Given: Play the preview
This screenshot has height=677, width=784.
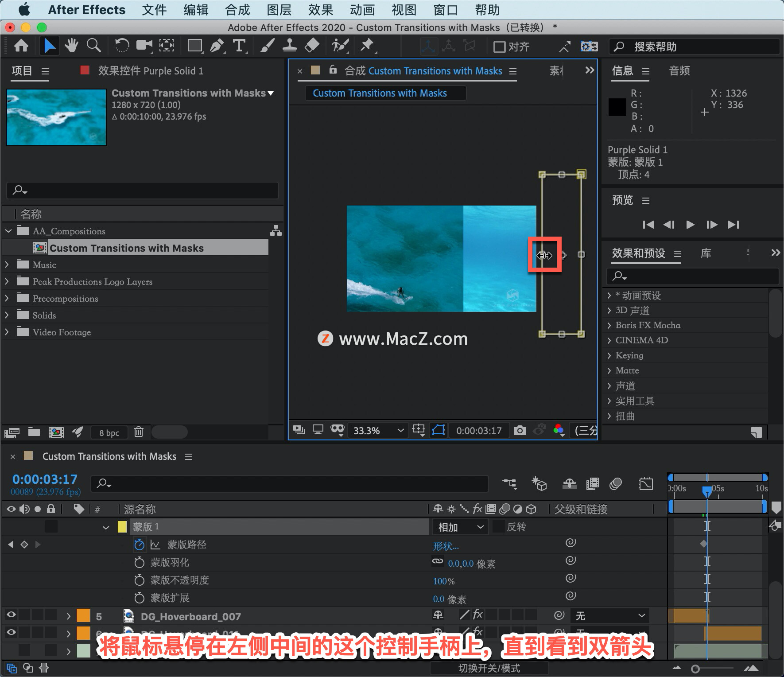Looking at the screenshot, I should [690, 224].
